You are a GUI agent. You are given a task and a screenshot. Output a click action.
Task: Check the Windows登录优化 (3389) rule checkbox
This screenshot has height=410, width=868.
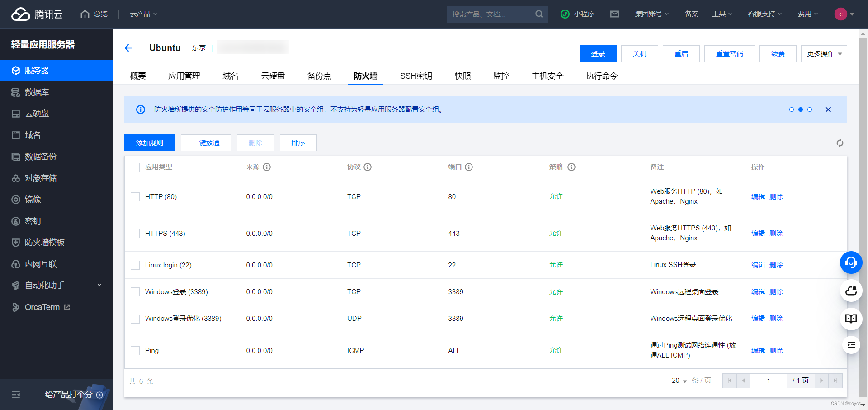135,319
